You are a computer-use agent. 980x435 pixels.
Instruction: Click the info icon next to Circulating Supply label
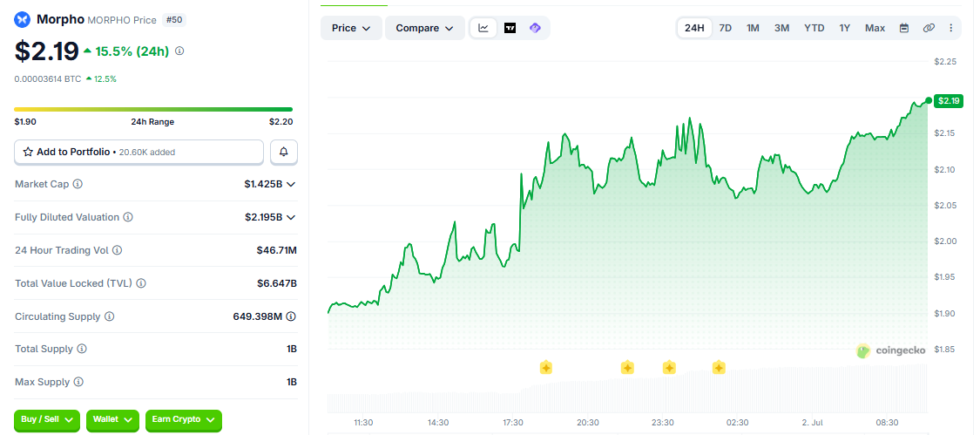point(110,316)
